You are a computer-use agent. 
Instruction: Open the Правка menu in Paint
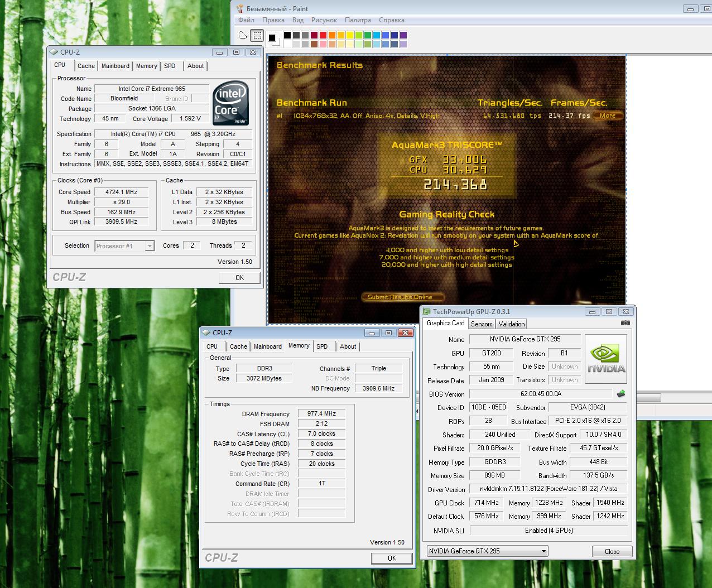(x=273, y=20)
